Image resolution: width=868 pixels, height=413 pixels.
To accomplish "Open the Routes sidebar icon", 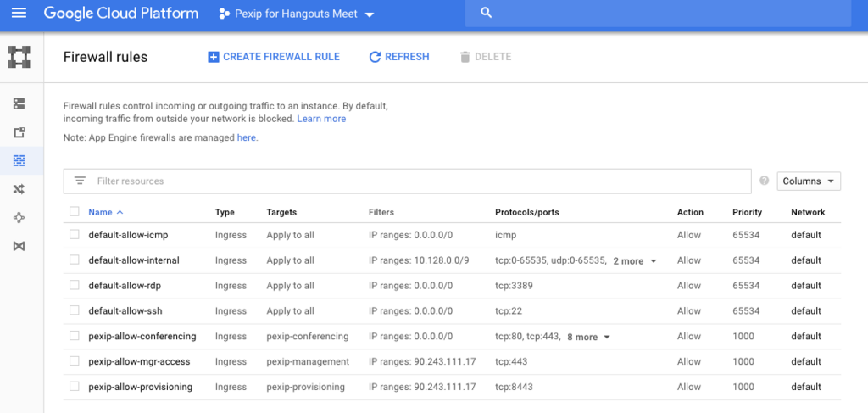I will (19, 189).
